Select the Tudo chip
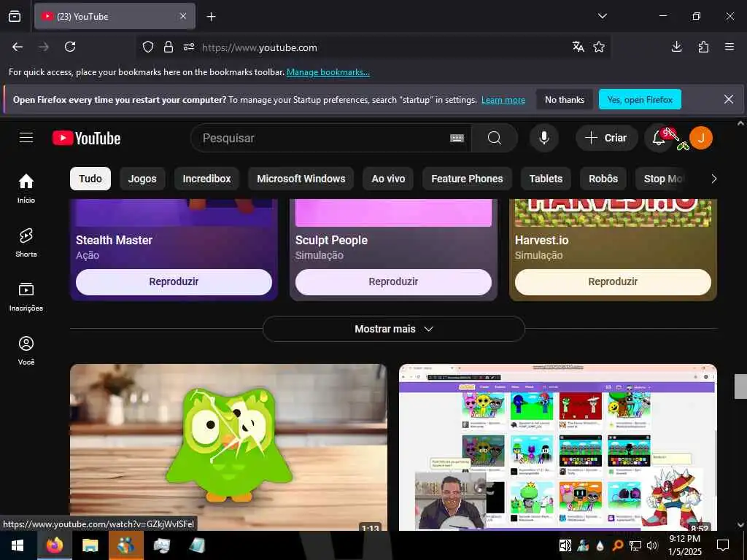Screen dimensions: 747x560 click(x=90, y=179)
